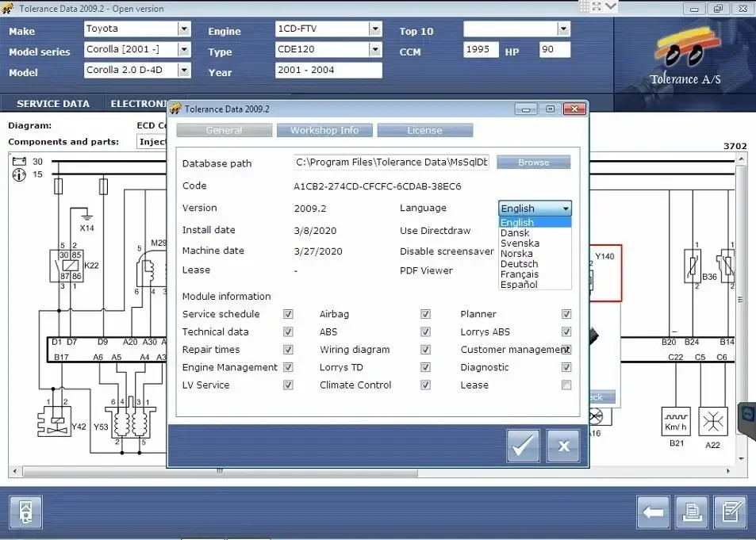
Task: Click the green checkmark to confirm settings
Action: tap(523, 446)
